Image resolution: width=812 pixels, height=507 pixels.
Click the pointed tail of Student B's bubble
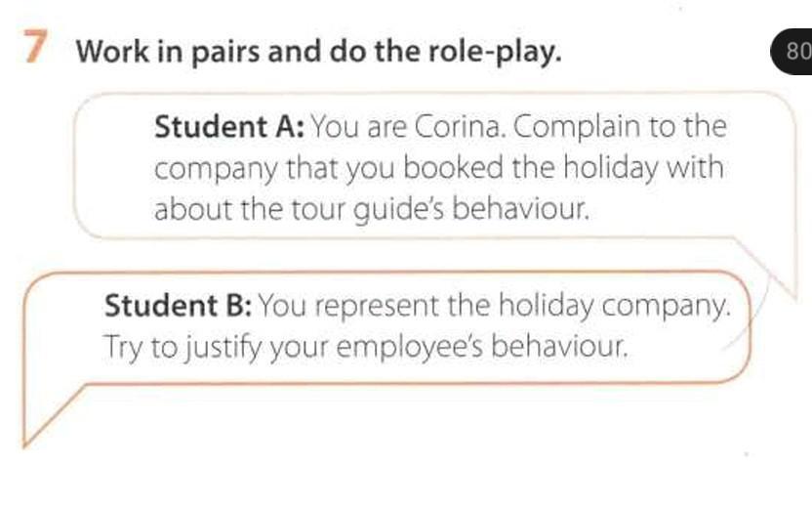36,430
